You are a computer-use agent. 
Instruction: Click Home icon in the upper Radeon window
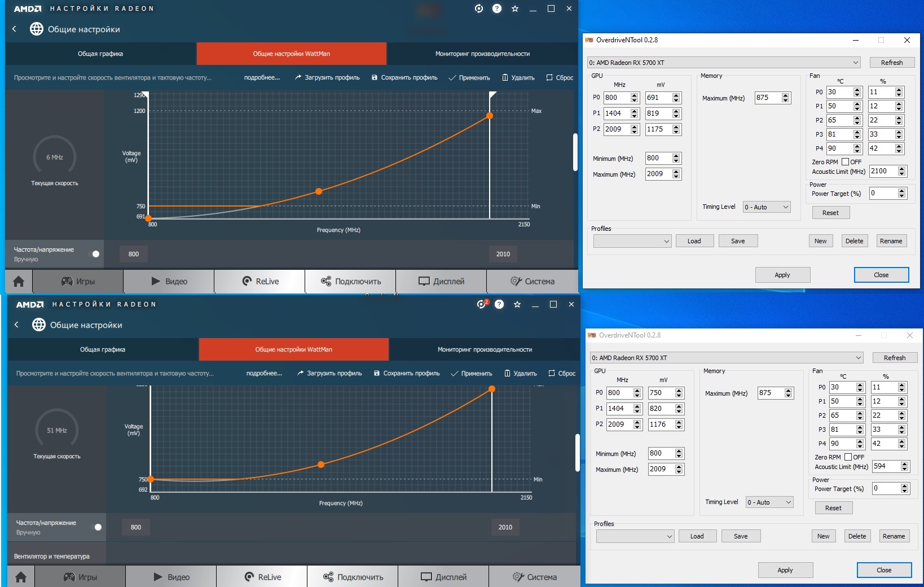coord(19,281)
